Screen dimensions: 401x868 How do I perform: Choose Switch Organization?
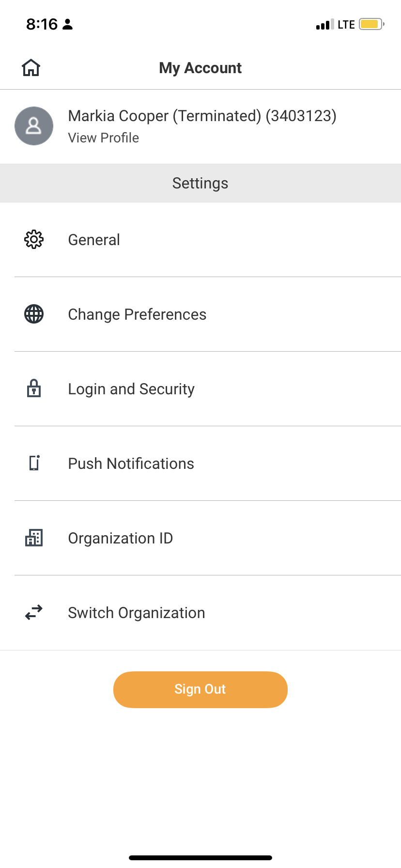136,613
